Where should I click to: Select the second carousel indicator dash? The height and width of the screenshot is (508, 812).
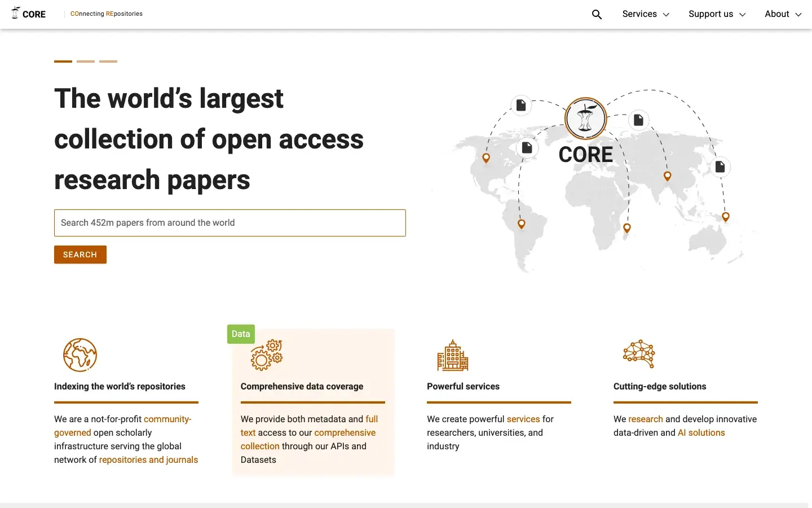click(86, 61)
